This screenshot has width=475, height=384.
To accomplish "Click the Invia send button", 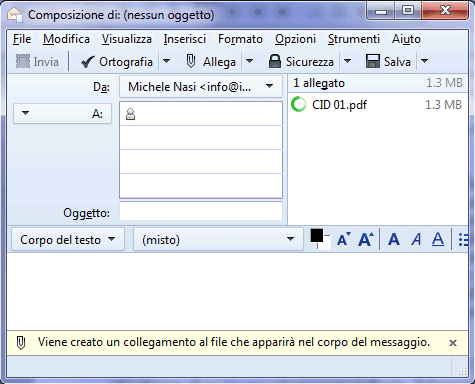I will tap(37, 62).
